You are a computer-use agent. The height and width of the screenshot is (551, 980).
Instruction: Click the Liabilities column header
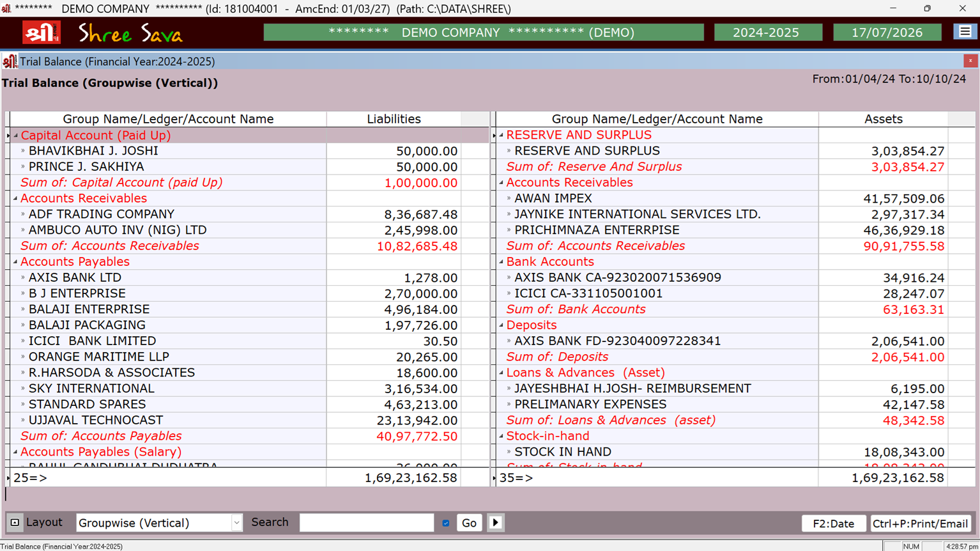[394, 119]
